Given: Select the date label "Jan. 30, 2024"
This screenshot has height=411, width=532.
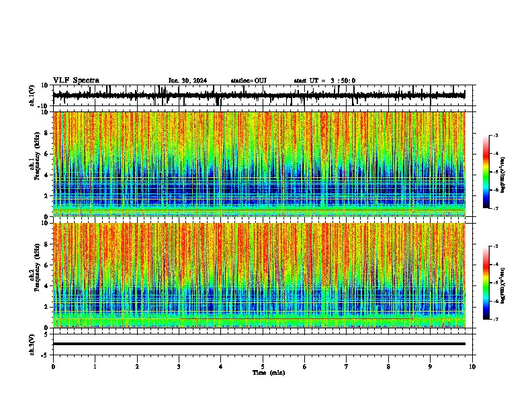Looking at the screenshot, I should pos(187,81).
